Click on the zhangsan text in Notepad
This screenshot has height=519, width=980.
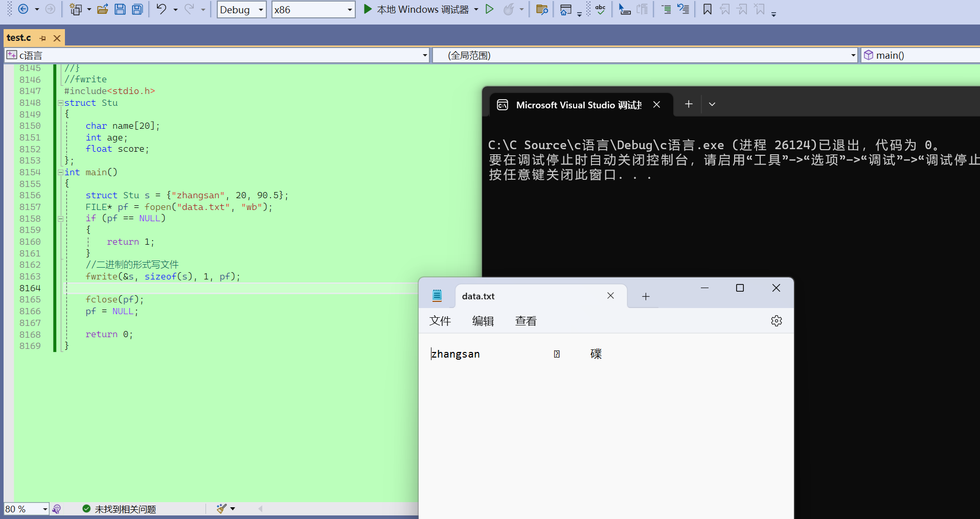tap(455, 354)
